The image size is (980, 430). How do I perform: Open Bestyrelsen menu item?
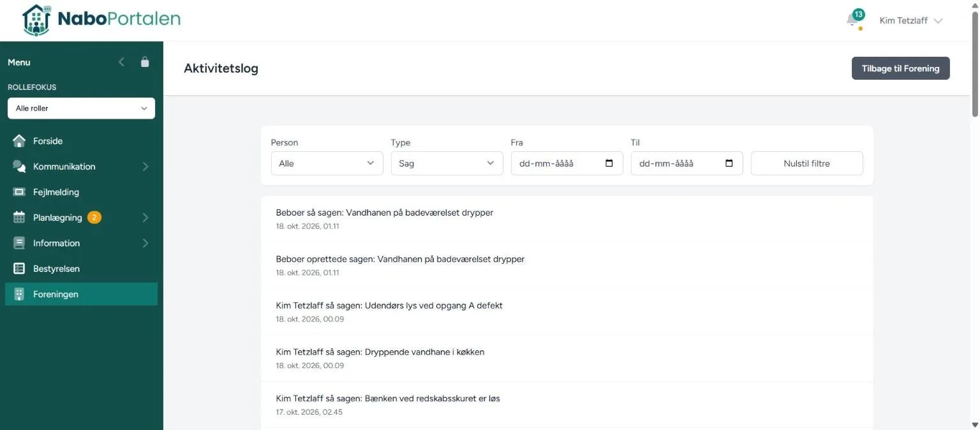point(81,269)
